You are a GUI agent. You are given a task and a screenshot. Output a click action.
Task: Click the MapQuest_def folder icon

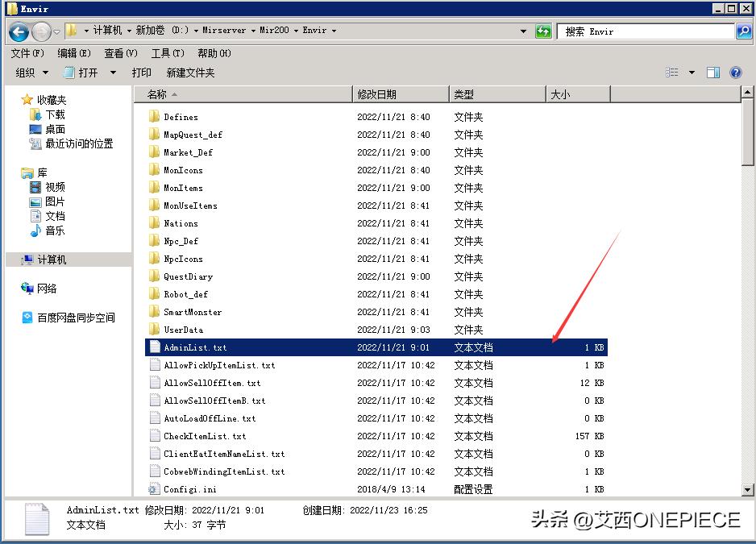coord(154,135)
